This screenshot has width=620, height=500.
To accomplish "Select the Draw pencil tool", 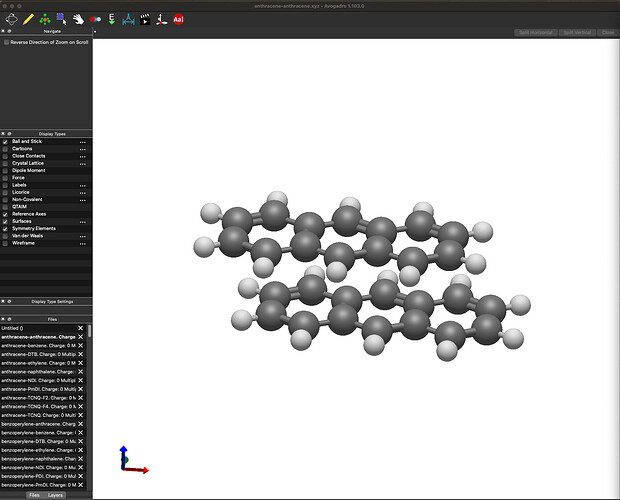I will click(x=28, y=18).
